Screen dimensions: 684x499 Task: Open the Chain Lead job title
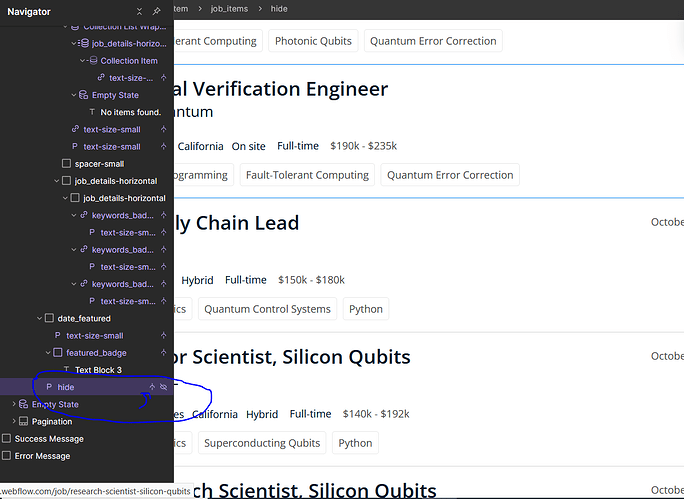[236, 223]
